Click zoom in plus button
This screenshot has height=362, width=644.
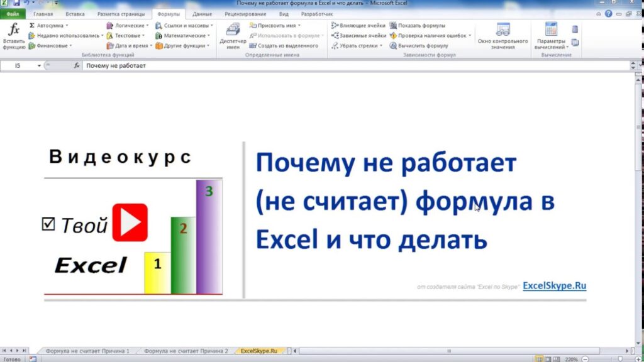pyautogui.click(x=638, y=359)
